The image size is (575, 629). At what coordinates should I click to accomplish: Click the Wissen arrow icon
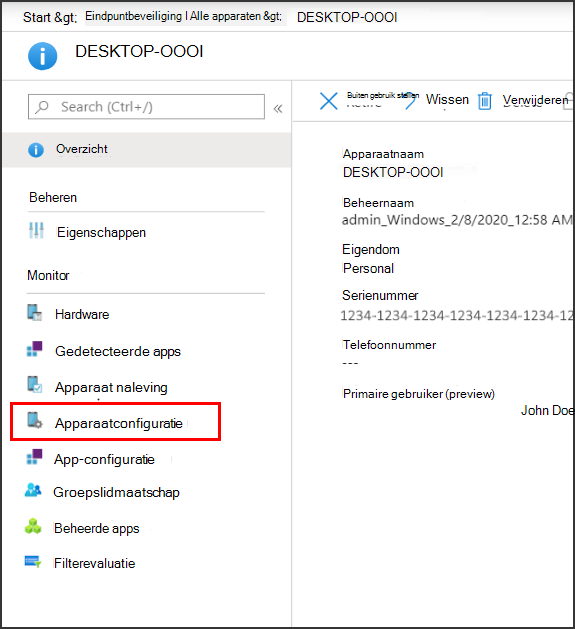pos(411,101)
